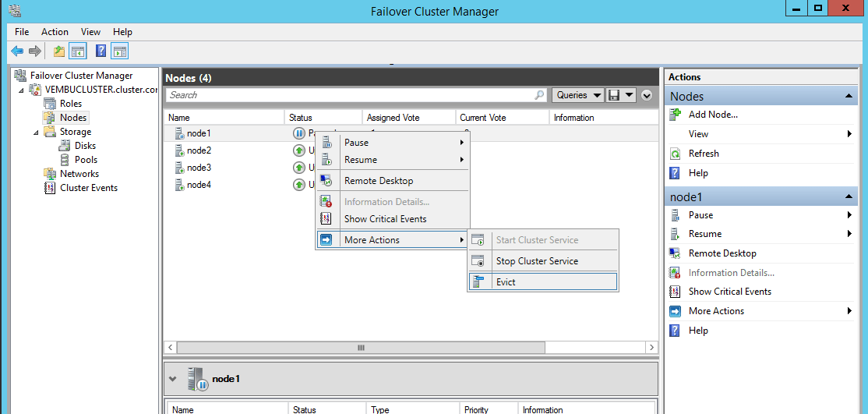Click the Refresh icon in Actions pane
The image size is (868, 414).
(675, 154)
